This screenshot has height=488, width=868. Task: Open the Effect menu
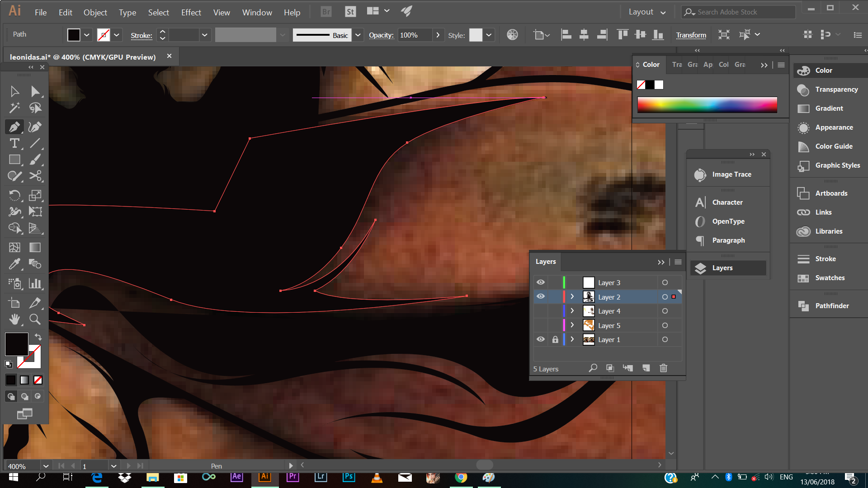[191, 12]
